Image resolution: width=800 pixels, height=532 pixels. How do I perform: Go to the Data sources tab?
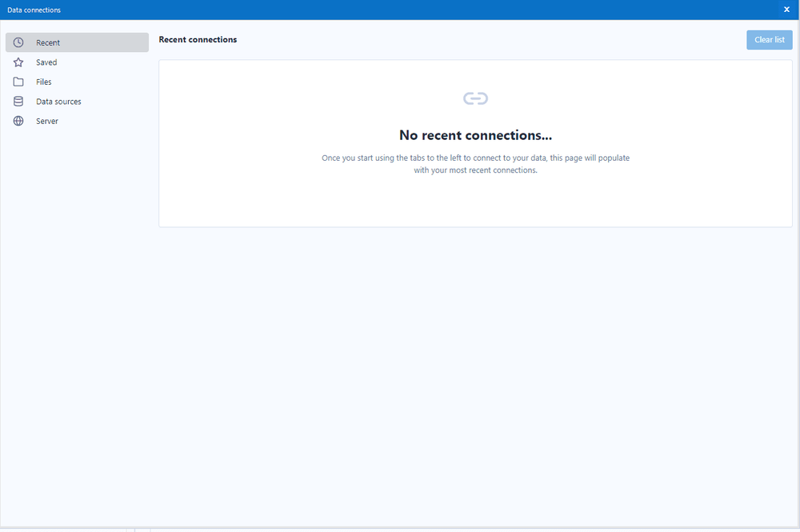click(x=58, y=102)
